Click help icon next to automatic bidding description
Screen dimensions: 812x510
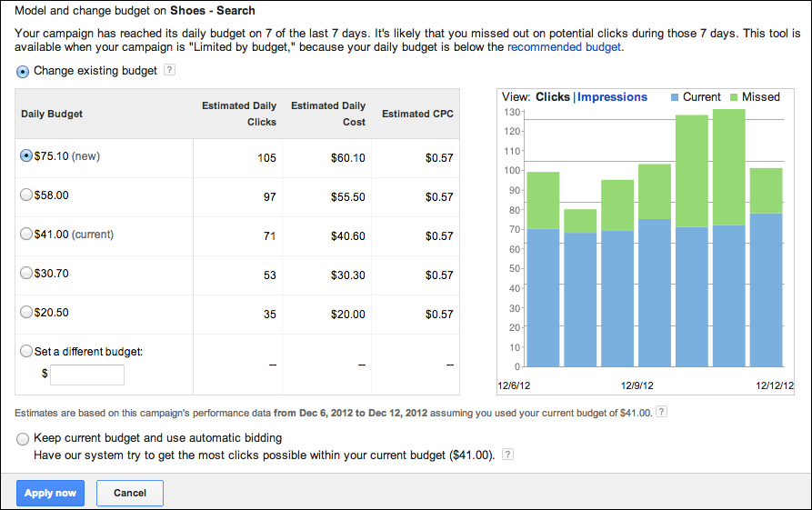(x=507, y=455)
